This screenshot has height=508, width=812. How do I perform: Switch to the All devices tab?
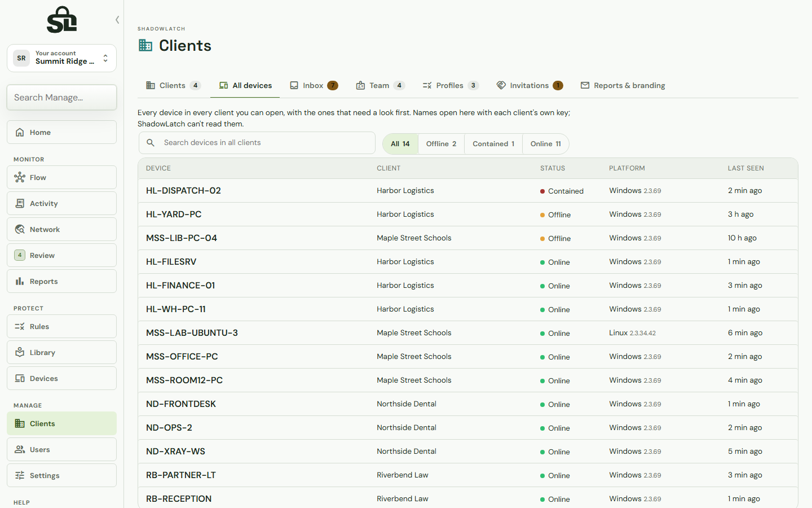[245, 85]
